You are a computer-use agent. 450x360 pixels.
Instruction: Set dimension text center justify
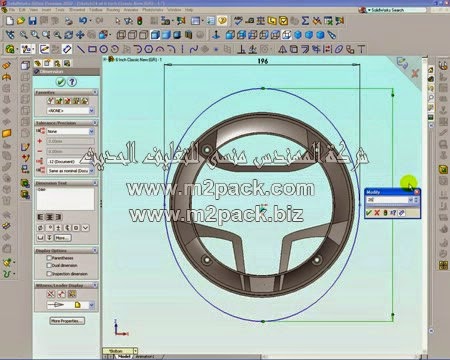pyautogui.click(x=49, y=217)
